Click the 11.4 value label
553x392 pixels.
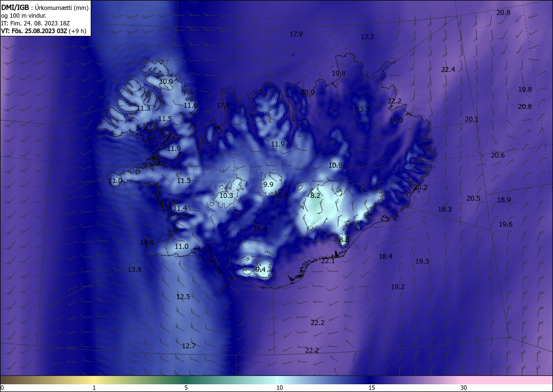point(180,208)
